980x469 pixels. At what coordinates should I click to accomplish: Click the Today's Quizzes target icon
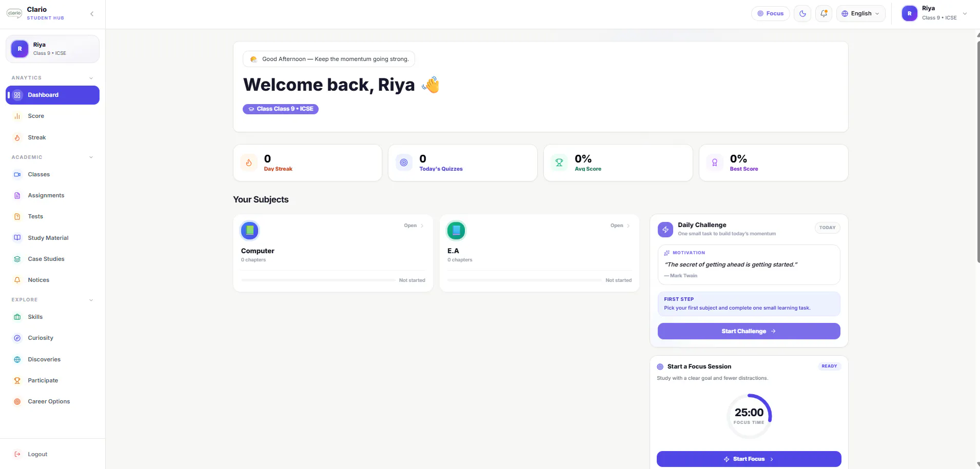pyautogui.click(x=404, y=162)
